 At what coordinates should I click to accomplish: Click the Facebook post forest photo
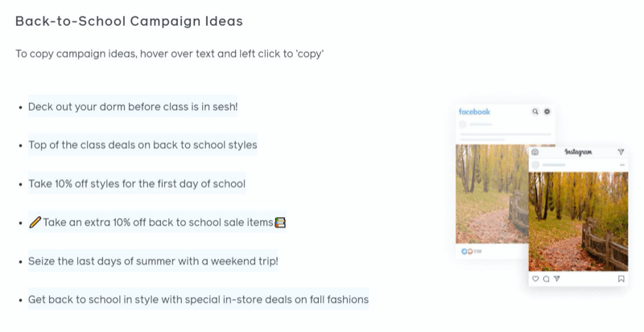tap(492, 194)
